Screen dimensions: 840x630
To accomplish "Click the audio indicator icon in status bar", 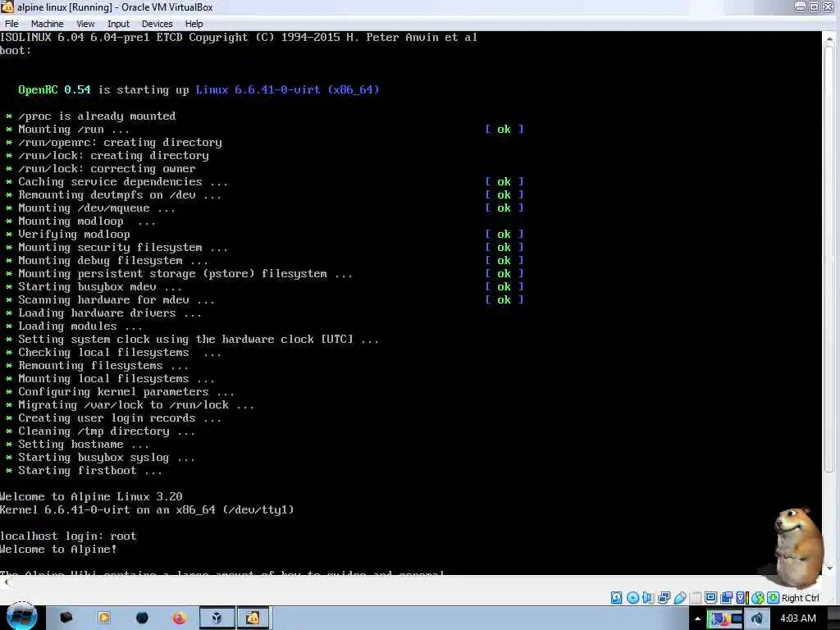I will [648, 597].
